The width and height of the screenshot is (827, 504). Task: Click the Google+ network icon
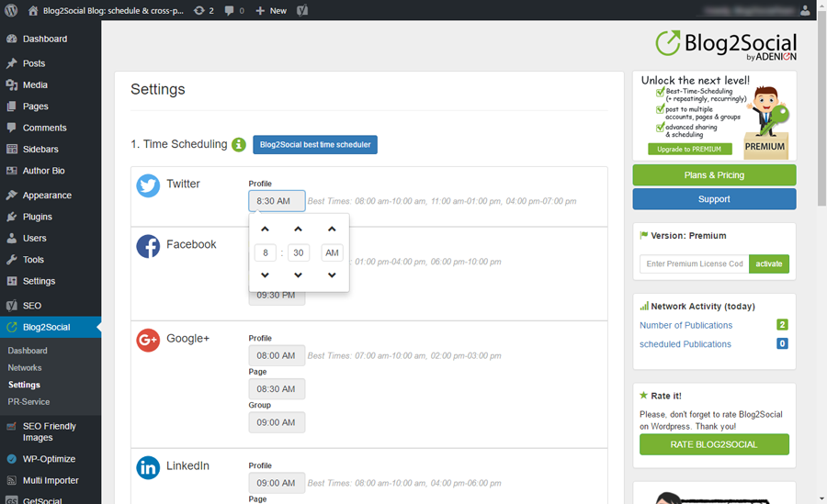[148, 341]
